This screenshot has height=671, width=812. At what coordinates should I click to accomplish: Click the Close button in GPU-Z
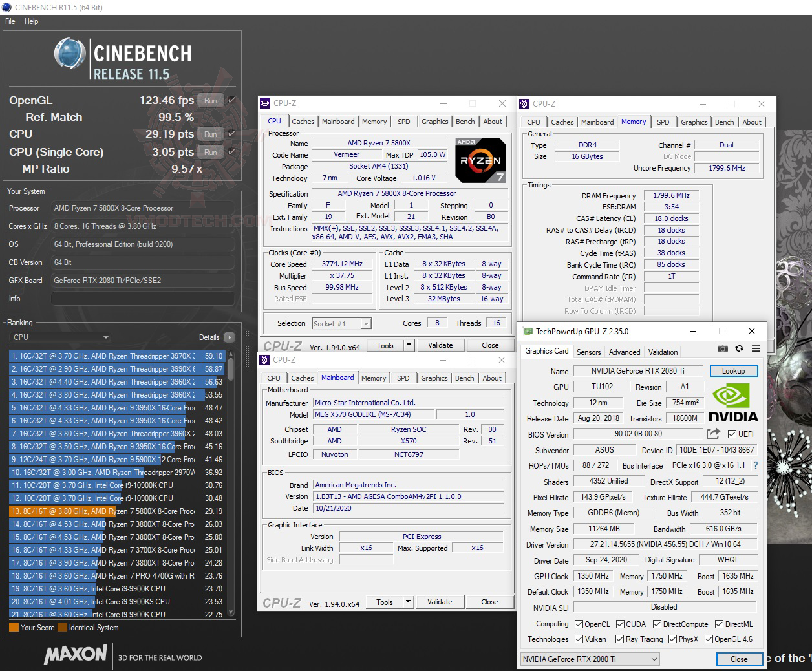[x=739, y=659]
